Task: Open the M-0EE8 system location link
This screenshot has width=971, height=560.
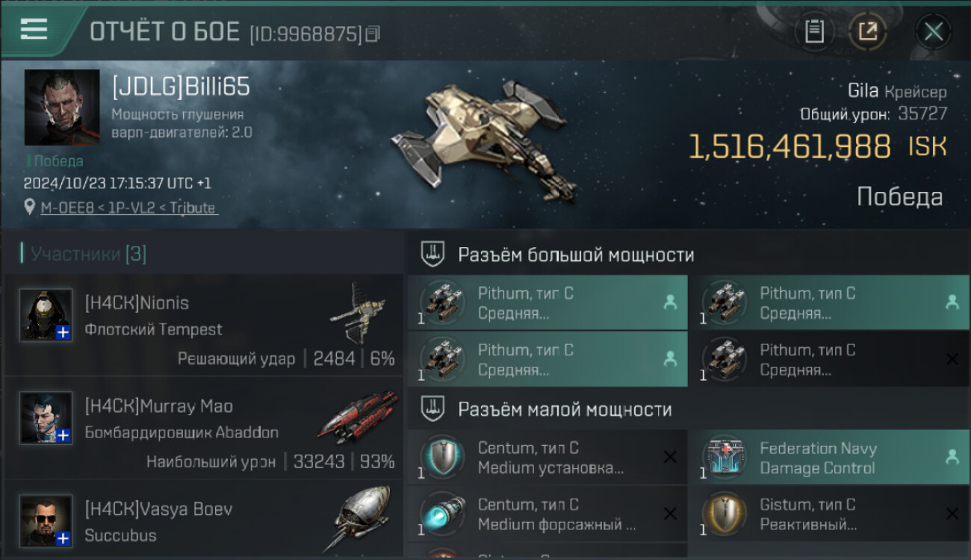Action: coord(129,208)
